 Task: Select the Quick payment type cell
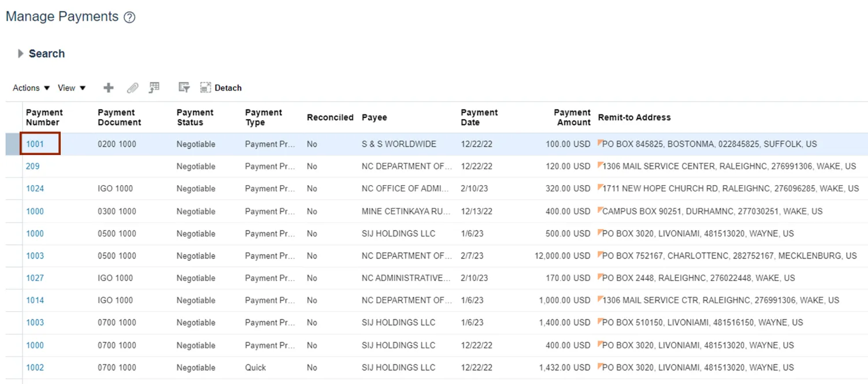point(255,368)
